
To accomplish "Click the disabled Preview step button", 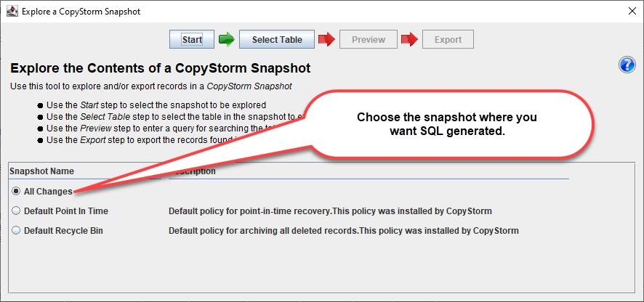I will pyautogui.click(x=369, y=39).
